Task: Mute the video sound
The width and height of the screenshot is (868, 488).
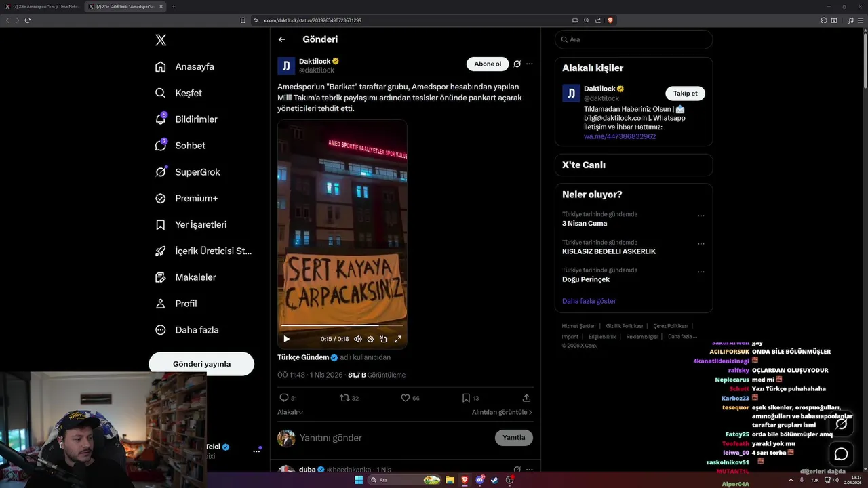Action: 358,339
